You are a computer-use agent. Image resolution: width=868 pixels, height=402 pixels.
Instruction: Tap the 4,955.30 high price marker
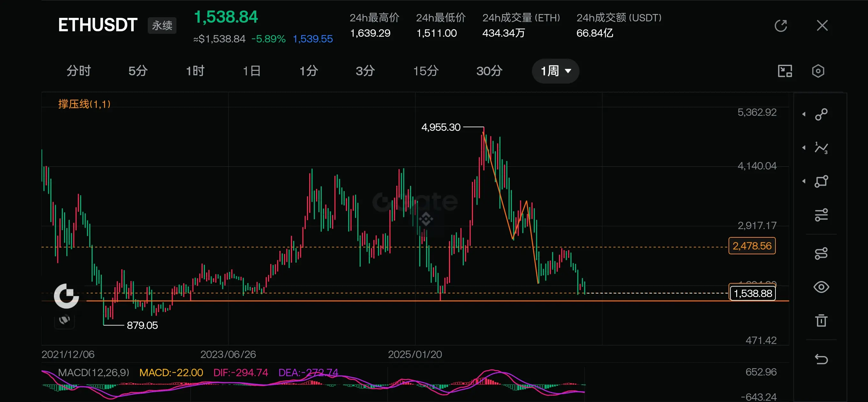coord(441,127)
